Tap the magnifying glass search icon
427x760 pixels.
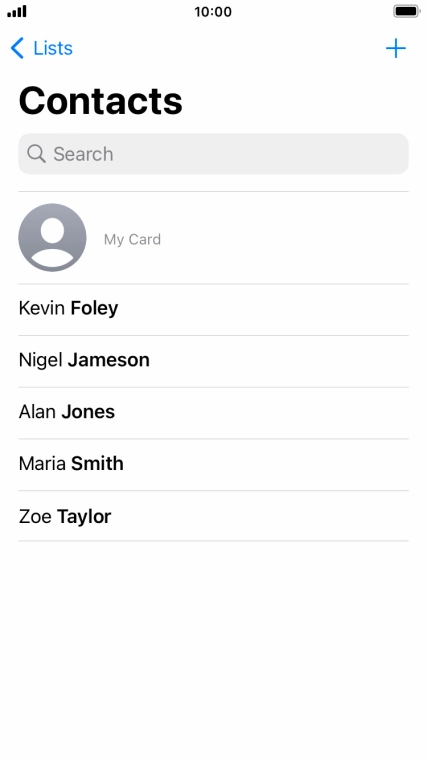(36, 154)
